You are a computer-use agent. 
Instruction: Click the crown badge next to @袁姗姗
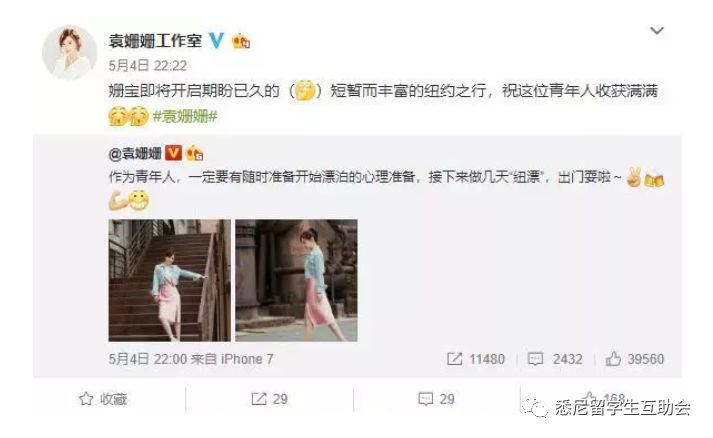(x=194, y=153)
